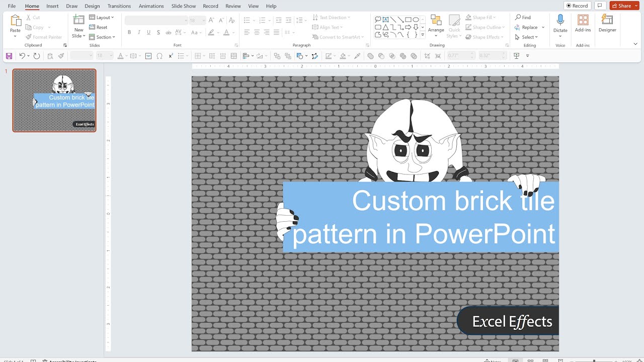Click the Record button in title bar
Viewport: 644px width, 362px height.
coord(577,6)
